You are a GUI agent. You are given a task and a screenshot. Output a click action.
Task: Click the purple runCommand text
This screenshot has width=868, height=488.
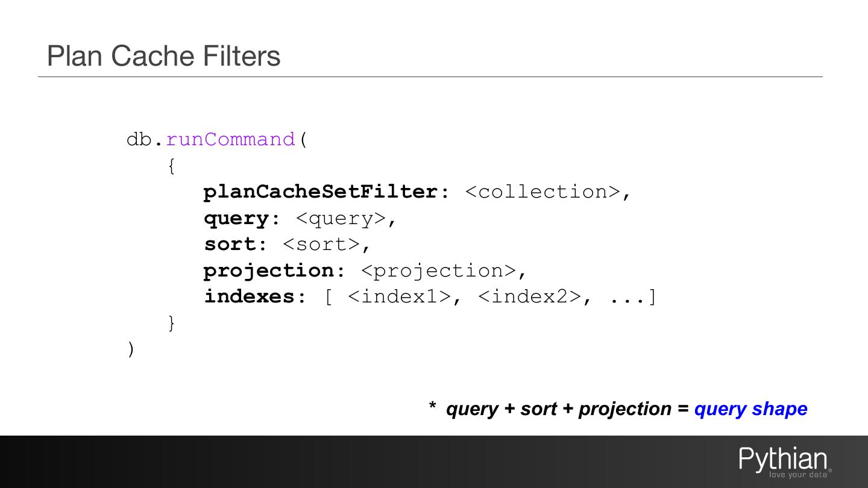230,139
